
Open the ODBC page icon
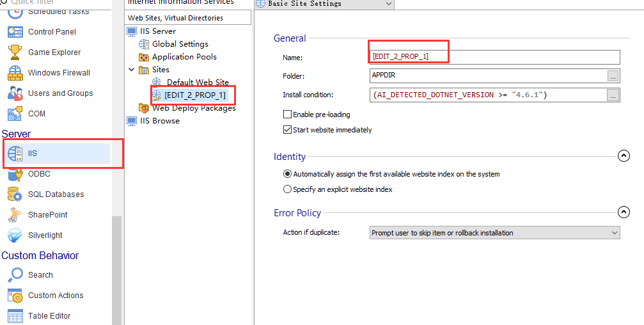[x=15, y=174]
